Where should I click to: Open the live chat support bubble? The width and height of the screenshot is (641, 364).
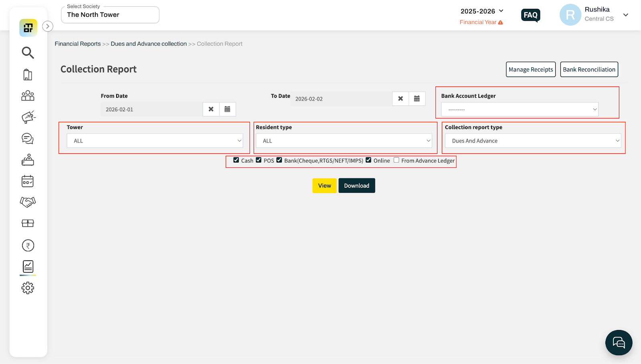(x=619, y=342)
